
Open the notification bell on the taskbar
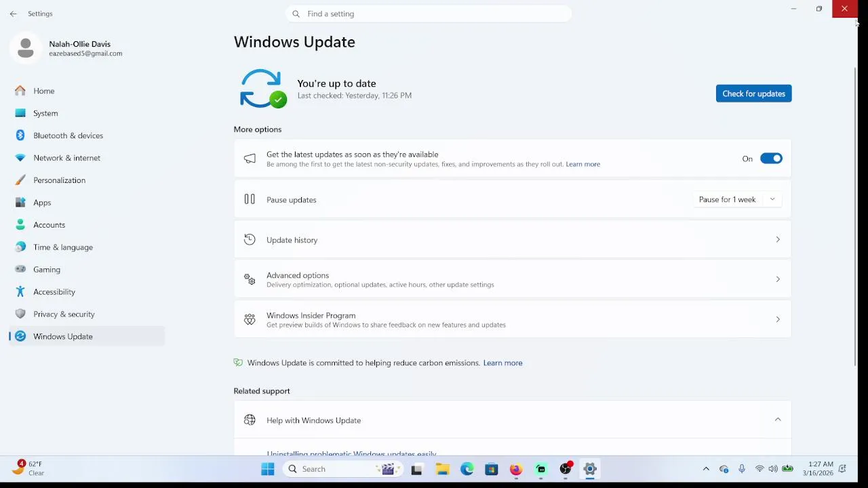[x=842, y=469]
